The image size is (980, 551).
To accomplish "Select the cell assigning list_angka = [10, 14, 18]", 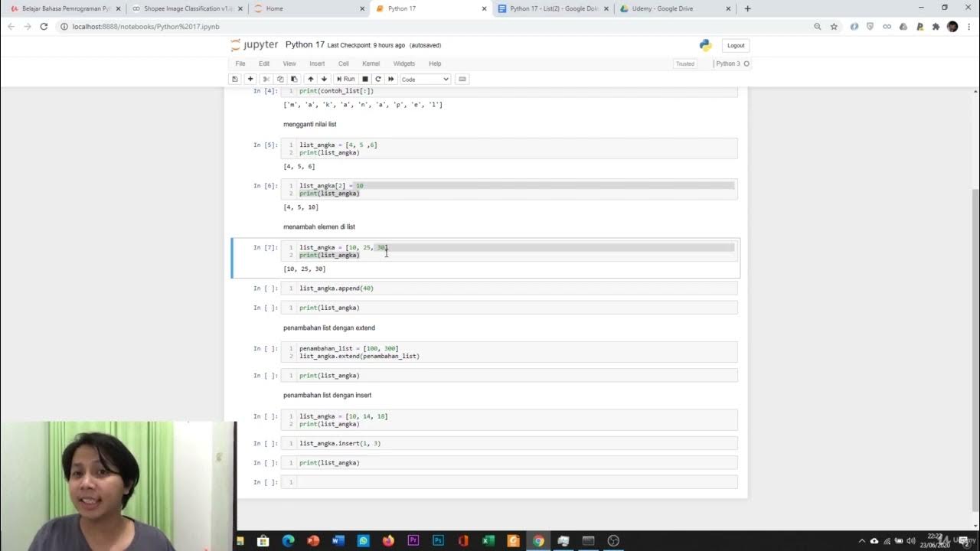I will pos(509,420).
